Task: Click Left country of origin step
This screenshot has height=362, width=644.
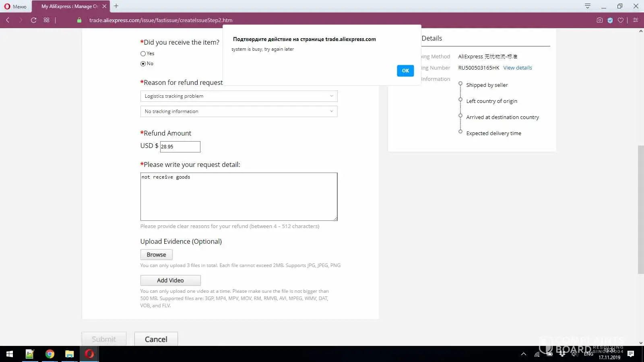Action: coord(491,101)
